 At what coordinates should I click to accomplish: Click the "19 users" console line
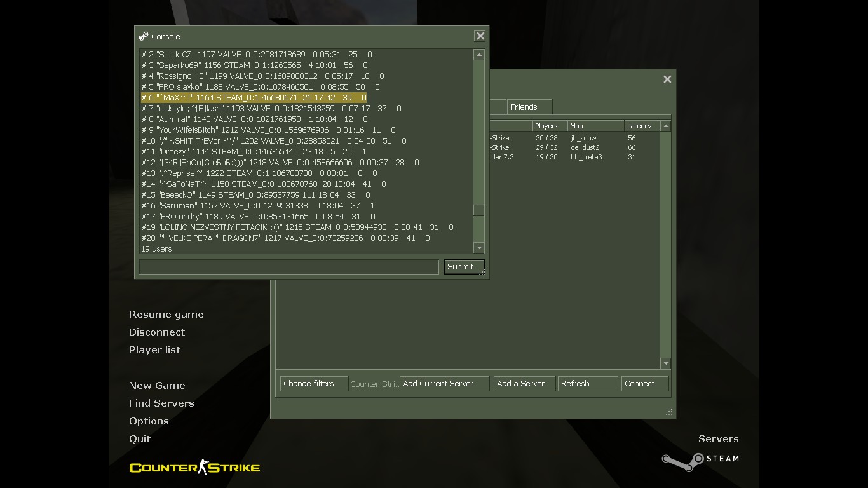point(156,248)
